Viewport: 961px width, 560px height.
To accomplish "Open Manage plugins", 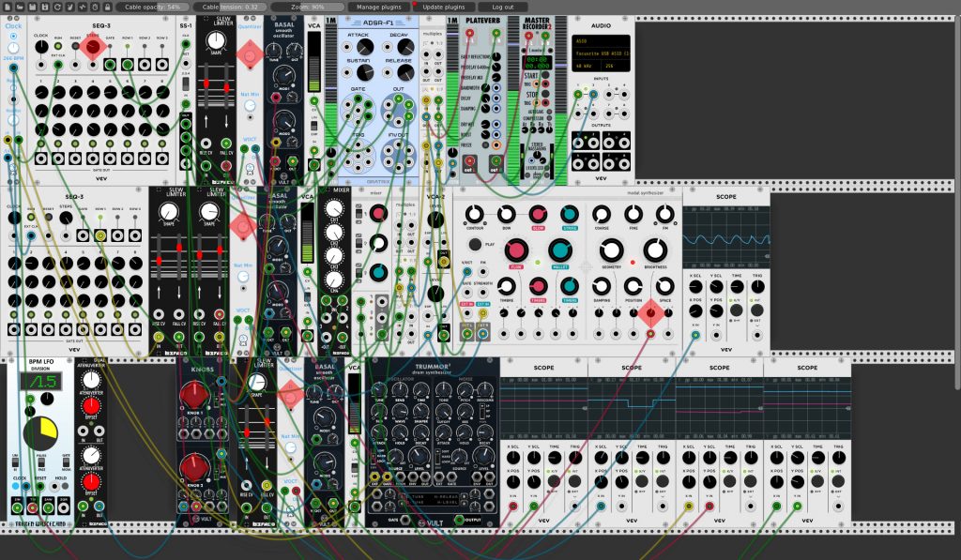I will [379, 7].
